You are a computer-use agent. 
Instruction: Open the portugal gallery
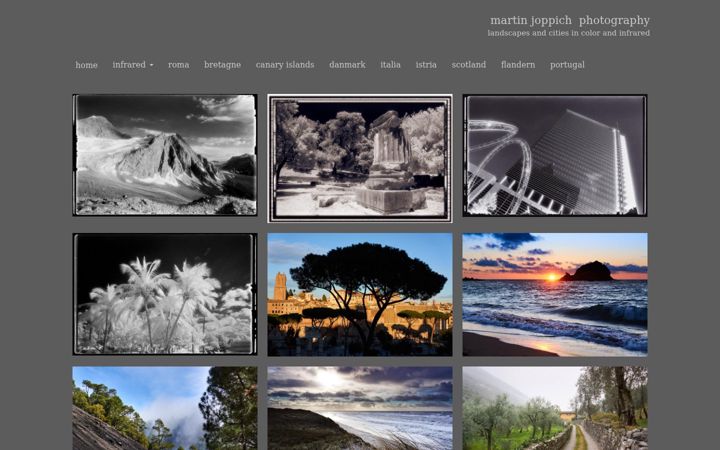pyautogui.click(x=567, y=65)
